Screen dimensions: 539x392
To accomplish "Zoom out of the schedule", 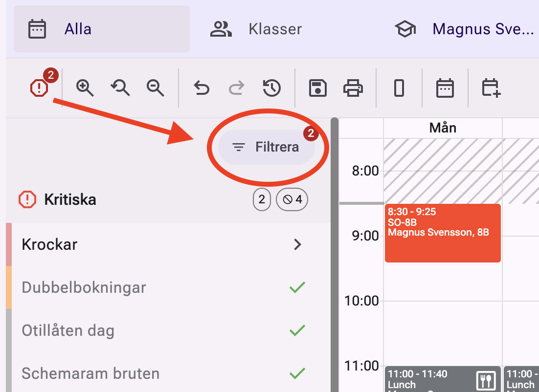I will tap(156, 88).
